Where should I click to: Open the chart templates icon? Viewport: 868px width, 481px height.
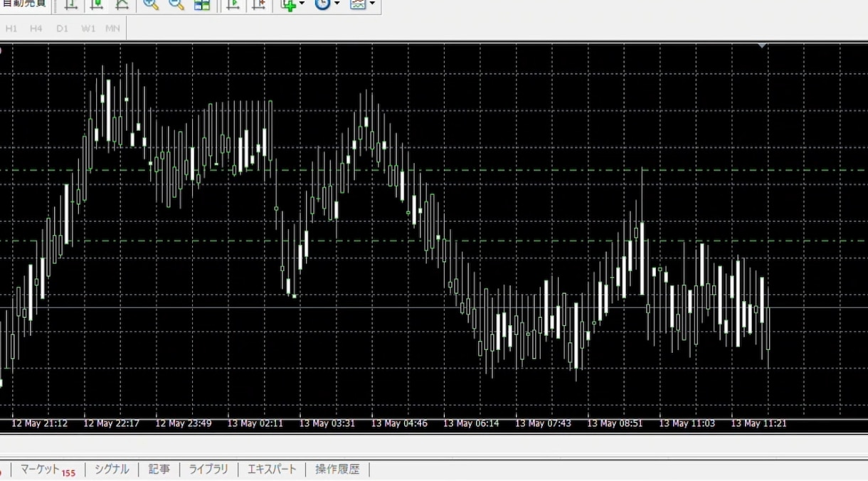[x=358, y=4]
